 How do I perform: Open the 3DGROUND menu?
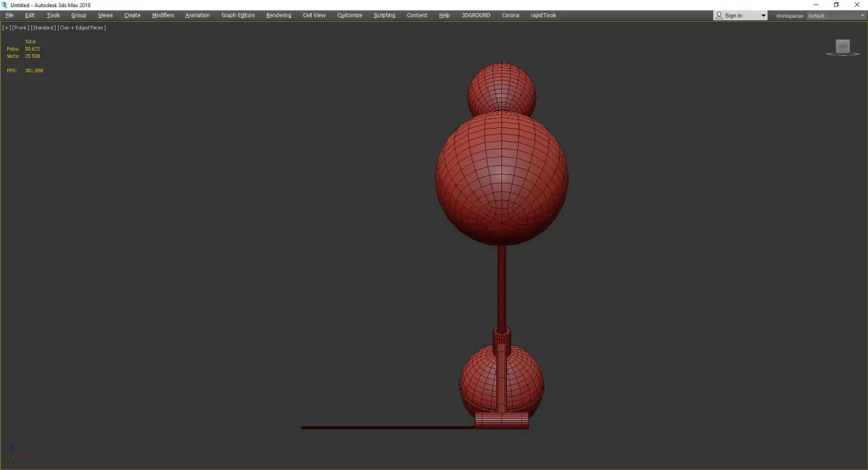(x=475, y=15)
